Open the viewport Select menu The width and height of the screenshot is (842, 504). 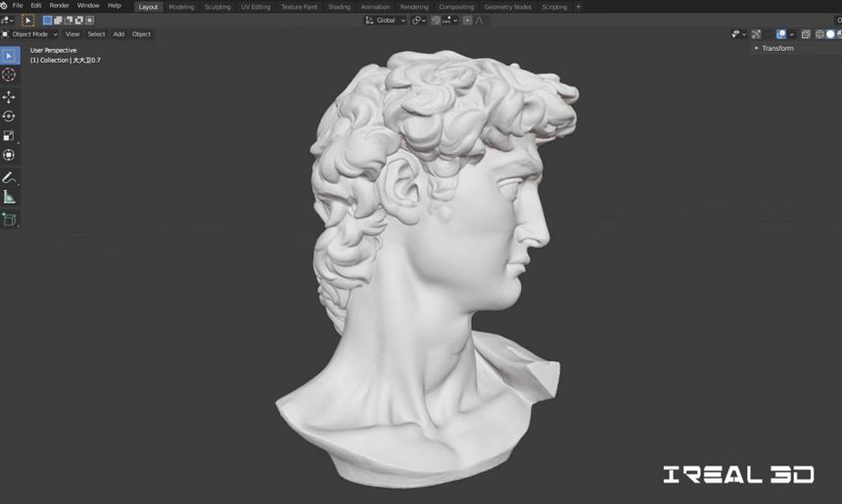pyautogui.click(x=96, y=34)
